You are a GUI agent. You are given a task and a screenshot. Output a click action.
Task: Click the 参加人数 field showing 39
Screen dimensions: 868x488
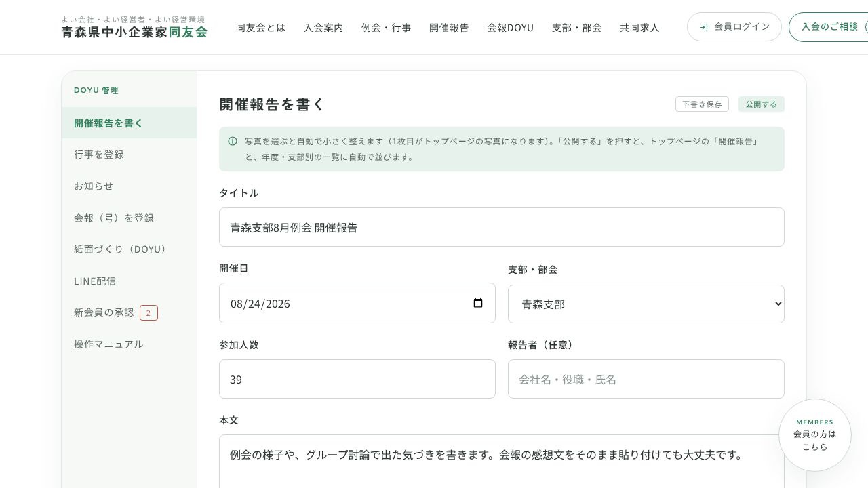pyautogui.click(x=357, y=379)
